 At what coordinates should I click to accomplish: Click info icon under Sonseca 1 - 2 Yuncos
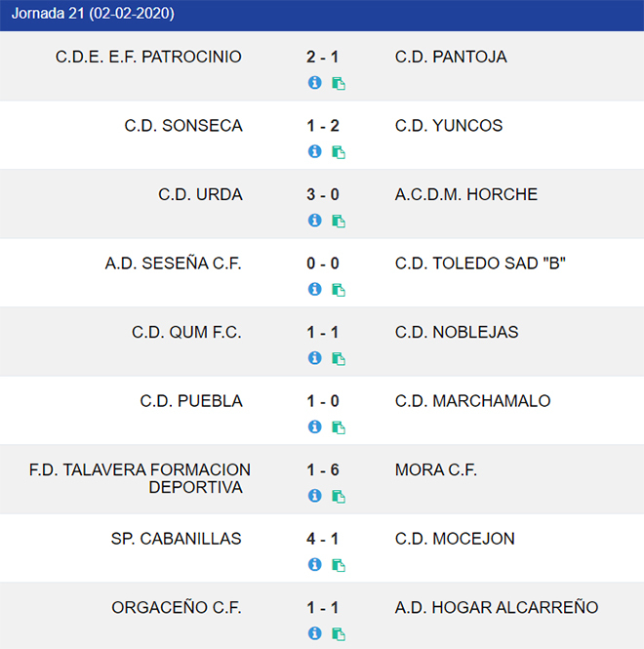point(314,151)
